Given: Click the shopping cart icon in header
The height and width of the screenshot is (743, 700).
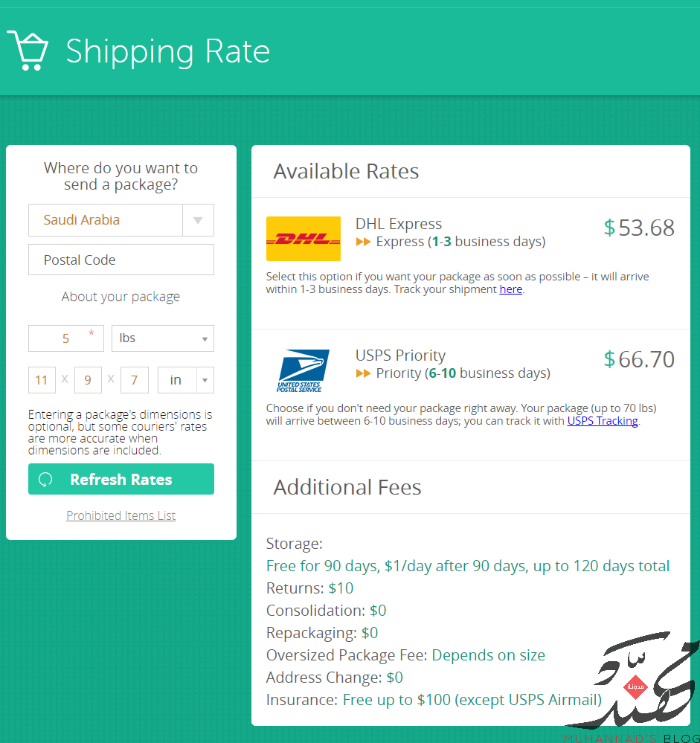Looking at the screenshot, I should point(28,51).
